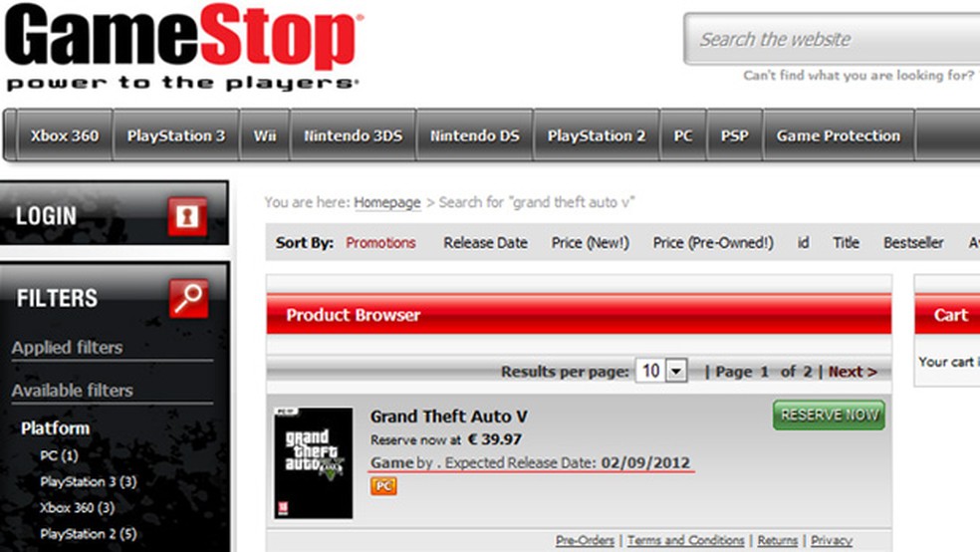The width and height of the screenshot is (980, 552).
Task: Filter platform by Xbox 360 (3)
Action: [77, 507]
